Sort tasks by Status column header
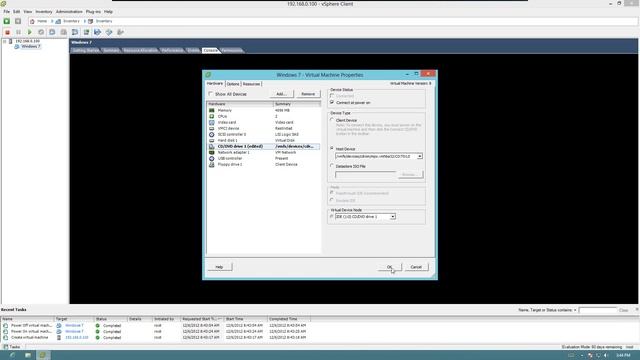 [111, 319]
